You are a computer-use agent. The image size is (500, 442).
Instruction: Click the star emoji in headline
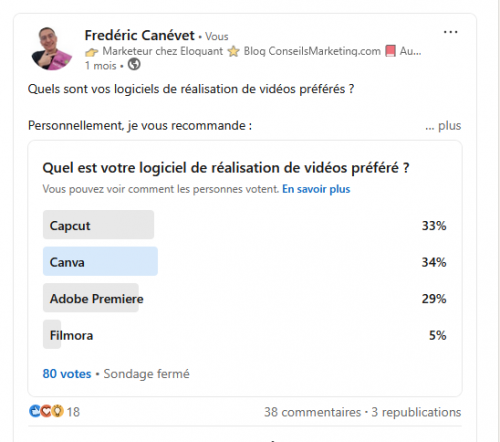[x=233, y=51]
